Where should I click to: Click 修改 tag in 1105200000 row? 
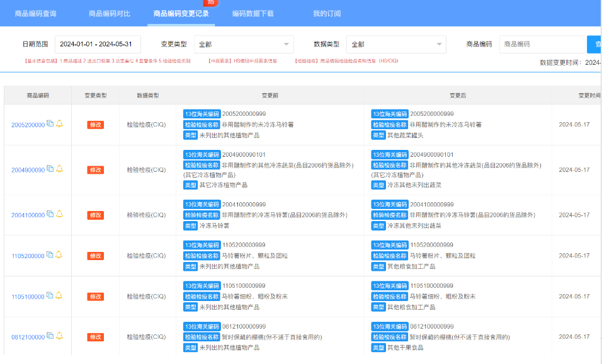tap(96, 256)
